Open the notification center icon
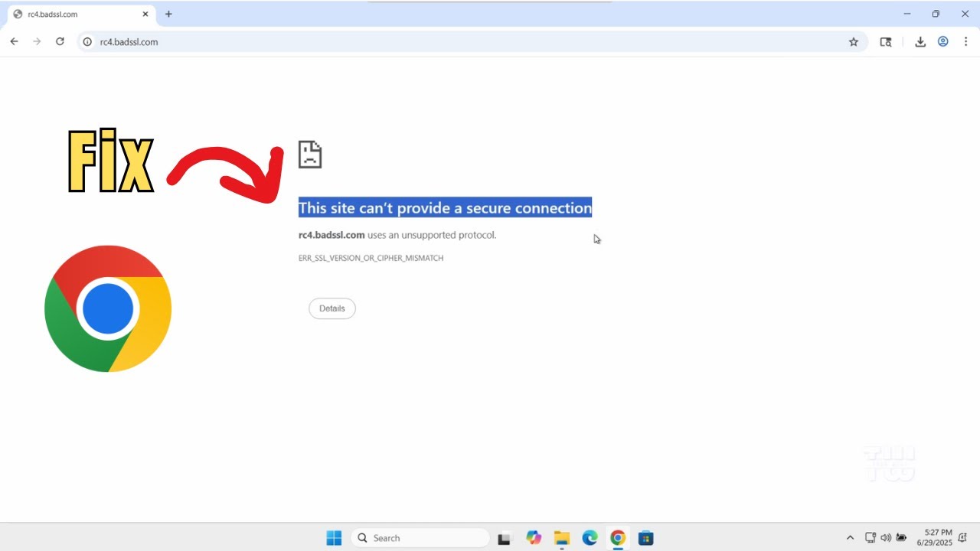 pos(962,538)
